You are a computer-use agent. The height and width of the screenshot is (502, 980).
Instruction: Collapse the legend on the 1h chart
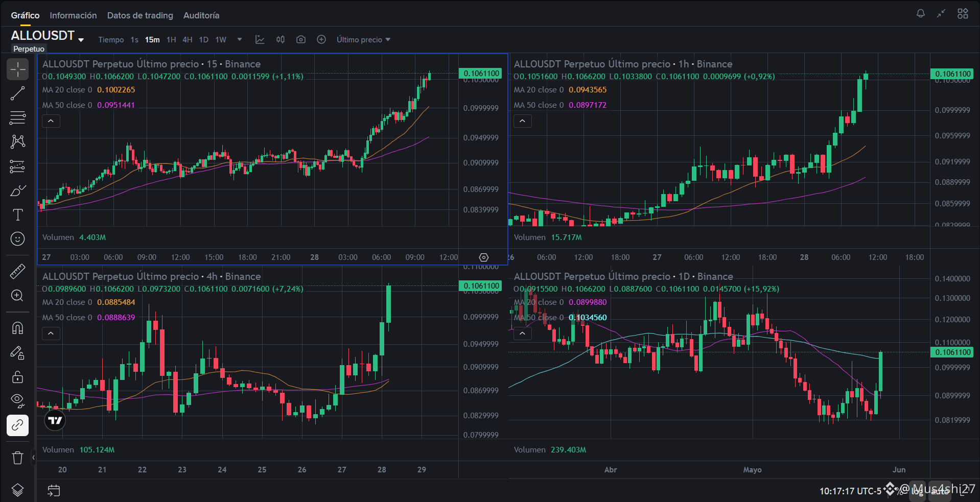[x=522, y=121]
